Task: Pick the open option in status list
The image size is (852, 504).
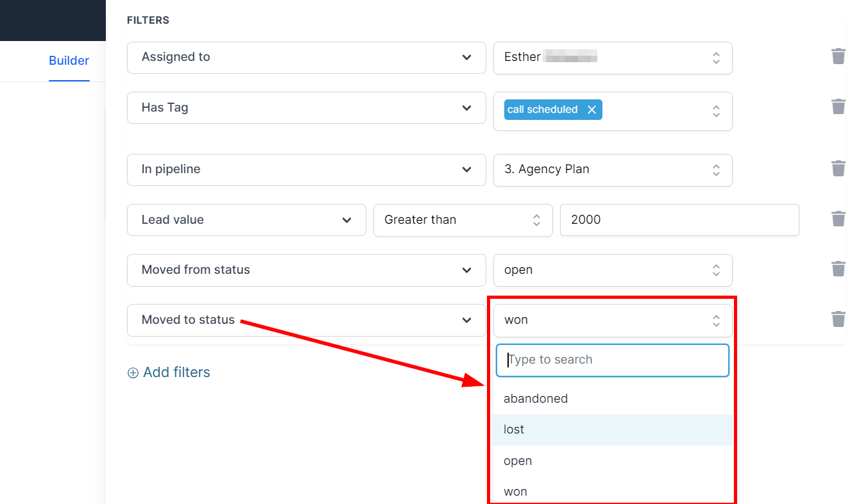Action: [518, 461]
